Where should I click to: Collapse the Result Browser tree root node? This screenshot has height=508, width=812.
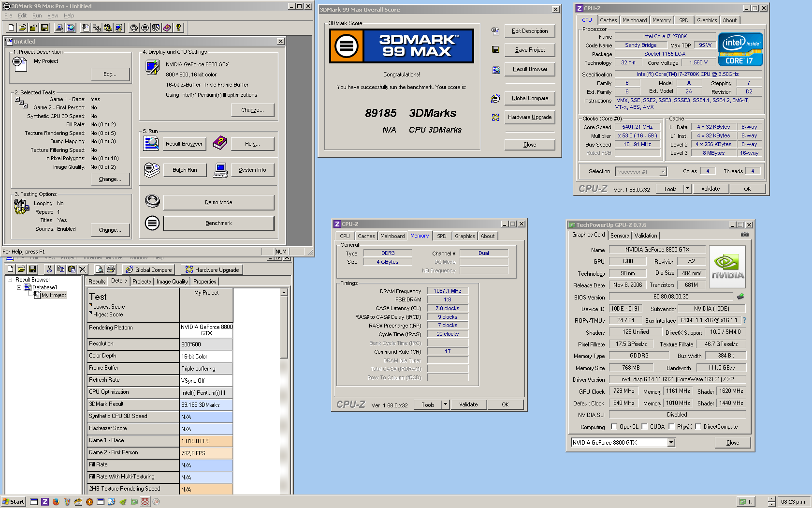point(10,280)
